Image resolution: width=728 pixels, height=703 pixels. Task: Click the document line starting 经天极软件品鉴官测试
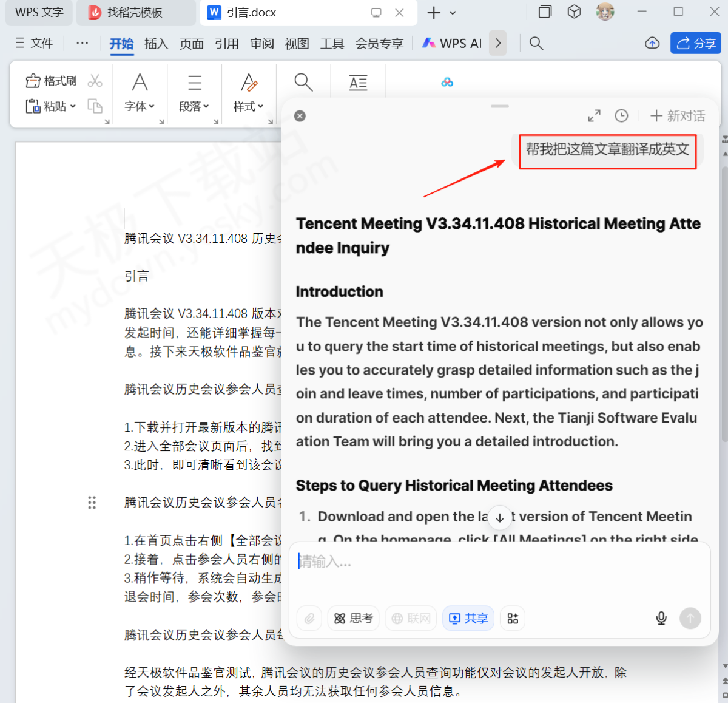(x=376, y=673)
